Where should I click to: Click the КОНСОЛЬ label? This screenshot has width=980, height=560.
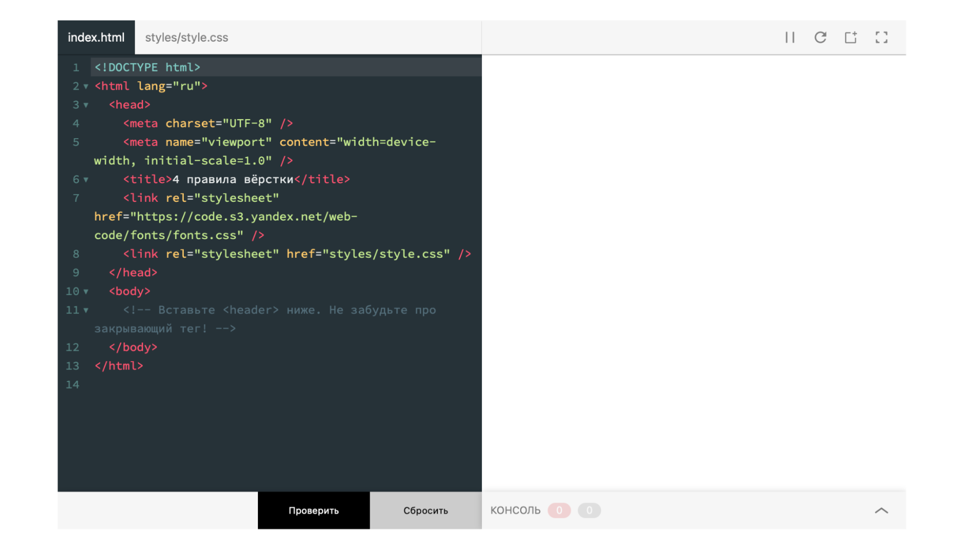[515, 511]
